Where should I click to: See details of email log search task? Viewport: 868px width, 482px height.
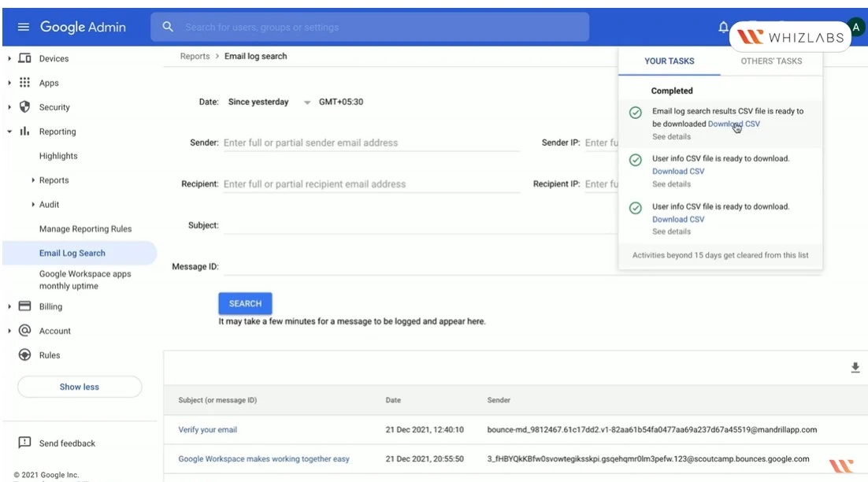point(672,137)
